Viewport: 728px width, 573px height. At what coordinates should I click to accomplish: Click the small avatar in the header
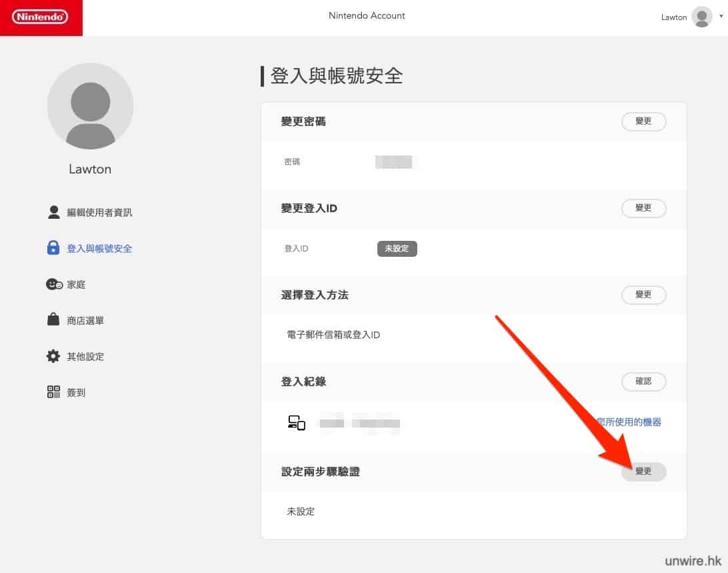click(702, 17)
